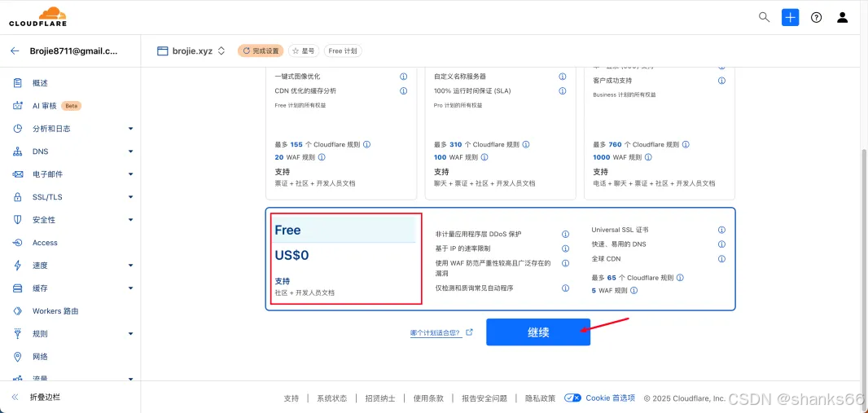Expand the 安全性 submenu arrow
The height and width of the screenshot is (413, 868).
[x=130, y=220]
